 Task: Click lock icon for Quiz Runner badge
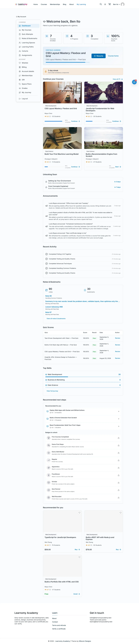pyautogui.click(x=118, y=490)
